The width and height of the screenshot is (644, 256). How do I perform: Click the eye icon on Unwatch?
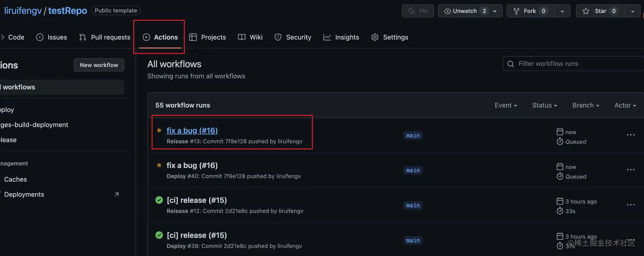(448, 11)
